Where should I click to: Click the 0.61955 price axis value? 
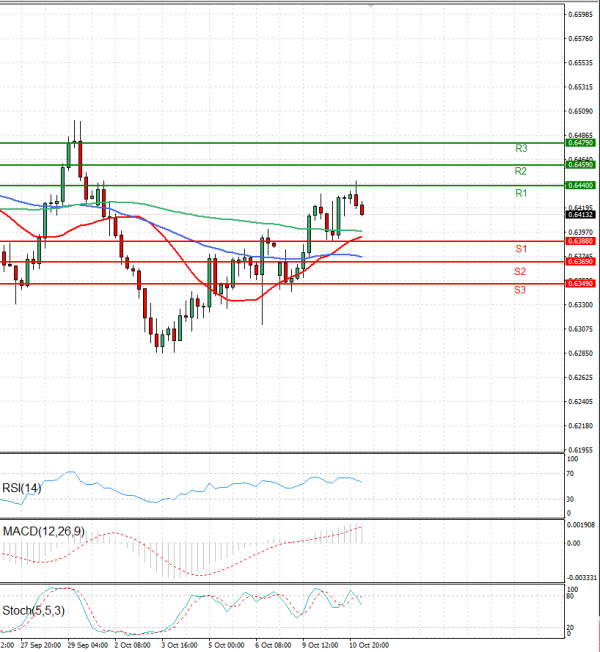[x=580, y=450]
